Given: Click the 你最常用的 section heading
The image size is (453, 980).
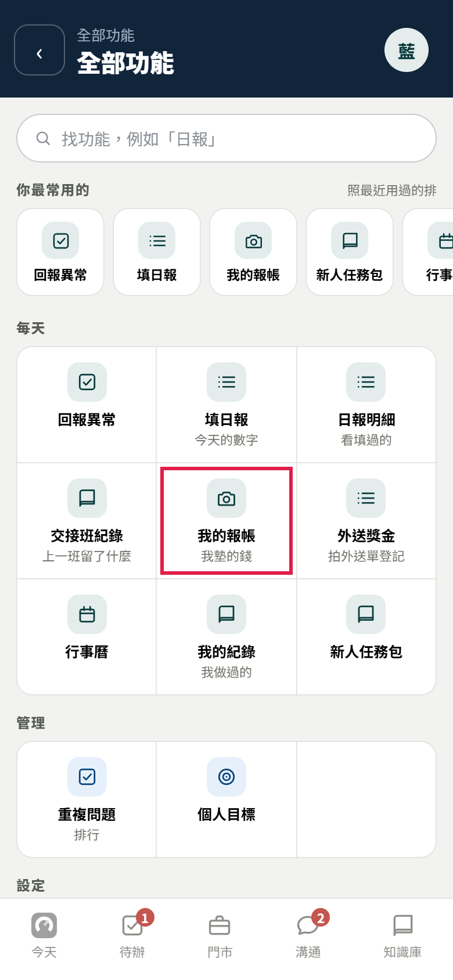Looking at the screenshot, I should coord(53,190).
